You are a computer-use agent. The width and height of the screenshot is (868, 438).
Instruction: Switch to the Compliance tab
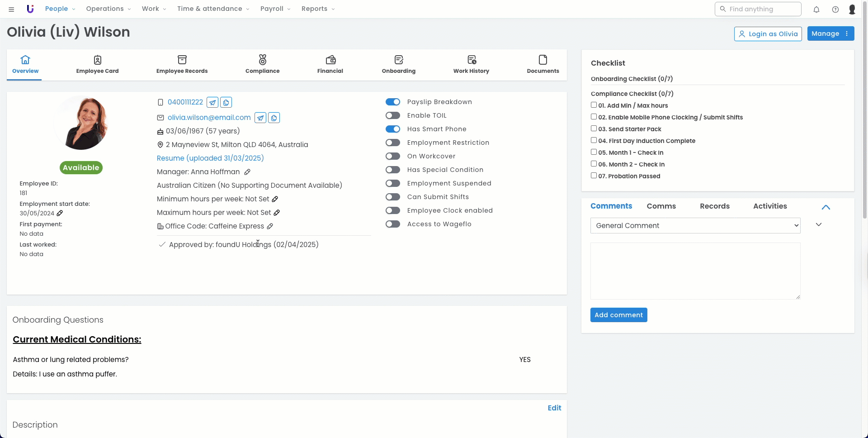[x=262, y=64]
